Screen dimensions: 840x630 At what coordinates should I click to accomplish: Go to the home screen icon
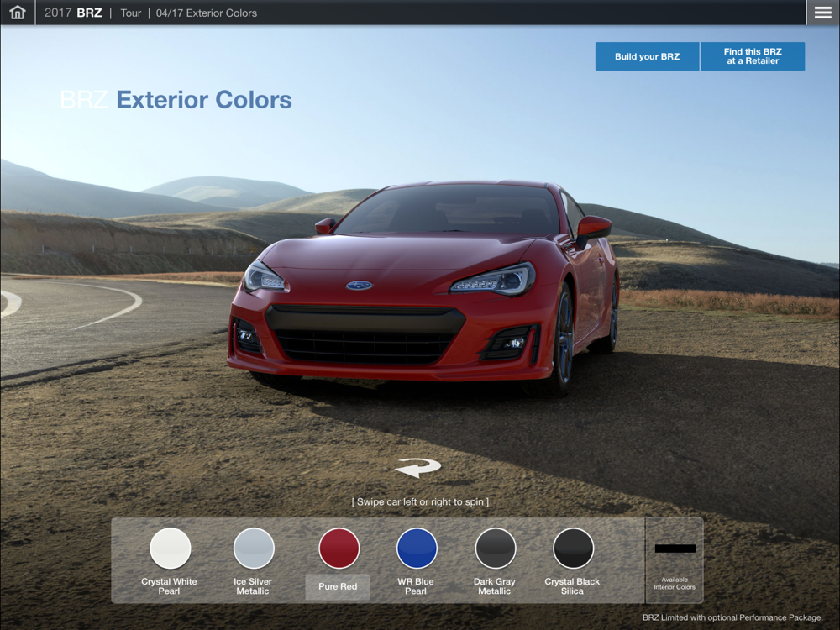17,13
